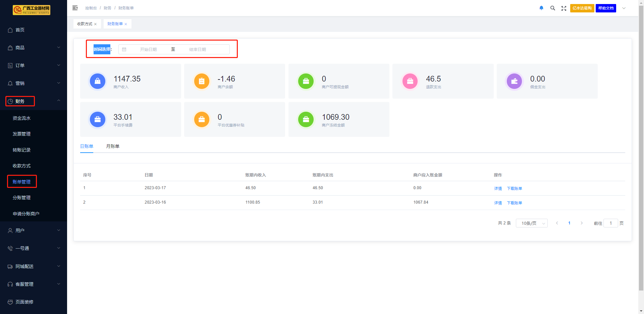Collapse the sidebar with hamburger icon
This screenshot has height=314, width=644.
click(x=75, y=8)
